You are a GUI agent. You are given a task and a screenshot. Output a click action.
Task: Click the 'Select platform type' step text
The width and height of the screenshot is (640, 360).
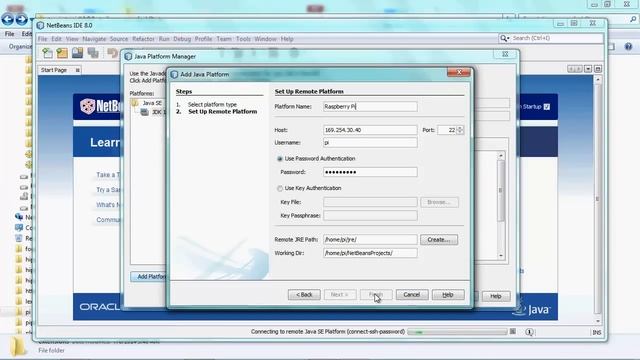(212, 104)
